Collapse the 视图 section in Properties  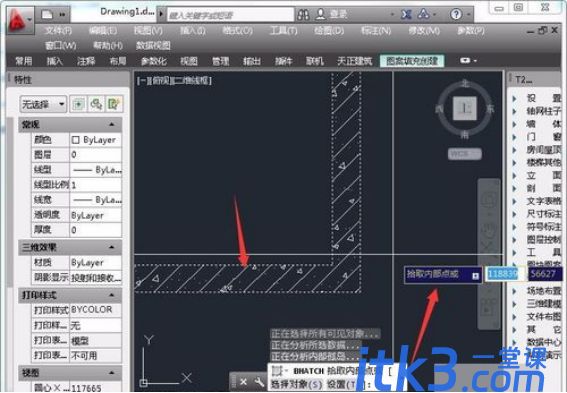click(x=112, y=372)
